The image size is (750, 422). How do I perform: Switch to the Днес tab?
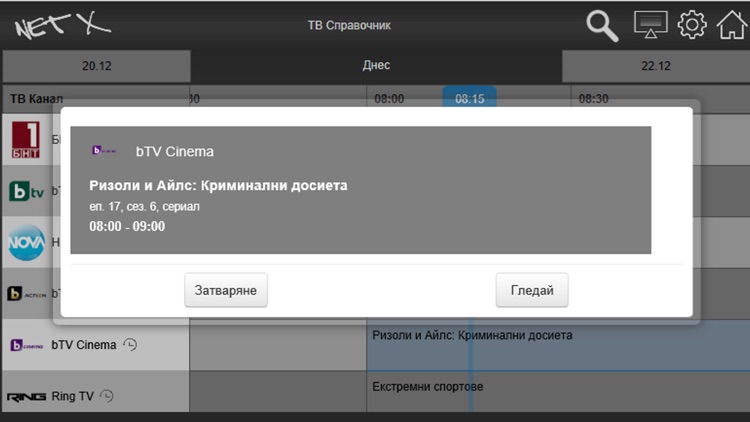376,65
